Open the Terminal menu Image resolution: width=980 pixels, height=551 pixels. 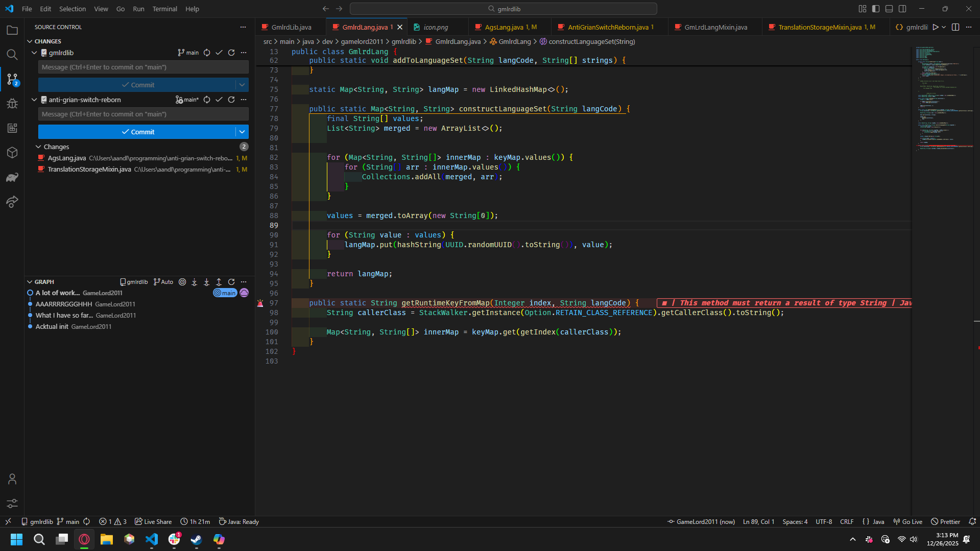click(164, 9)
